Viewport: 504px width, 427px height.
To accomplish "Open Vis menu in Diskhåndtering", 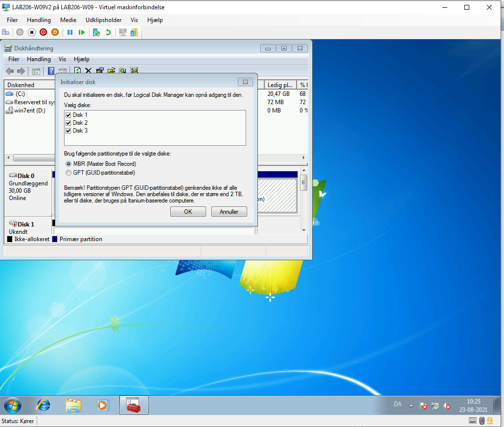I will pos(62,59).
